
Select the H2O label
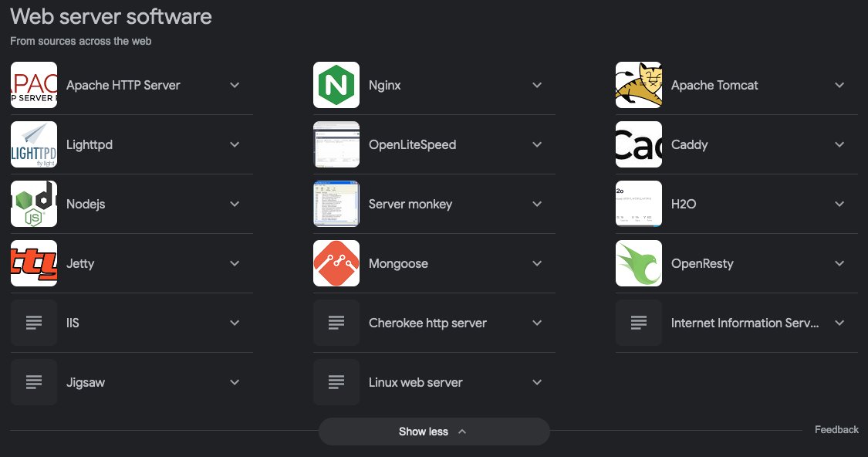684,204
